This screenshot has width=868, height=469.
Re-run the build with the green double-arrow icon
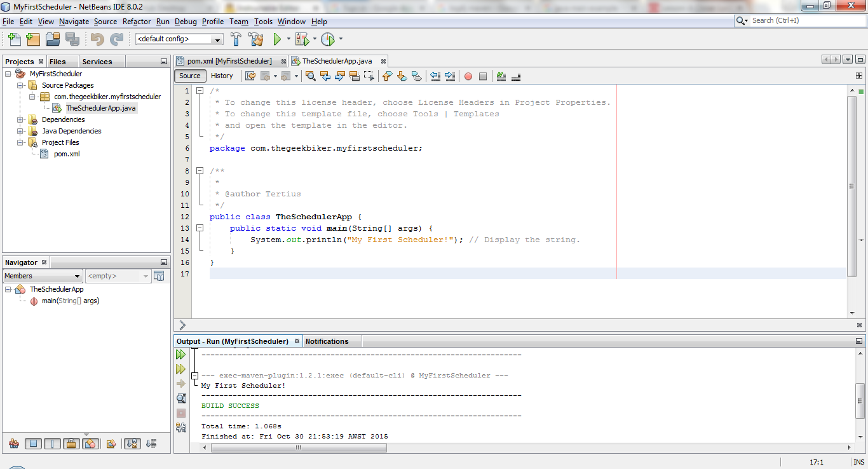[181, 355]
